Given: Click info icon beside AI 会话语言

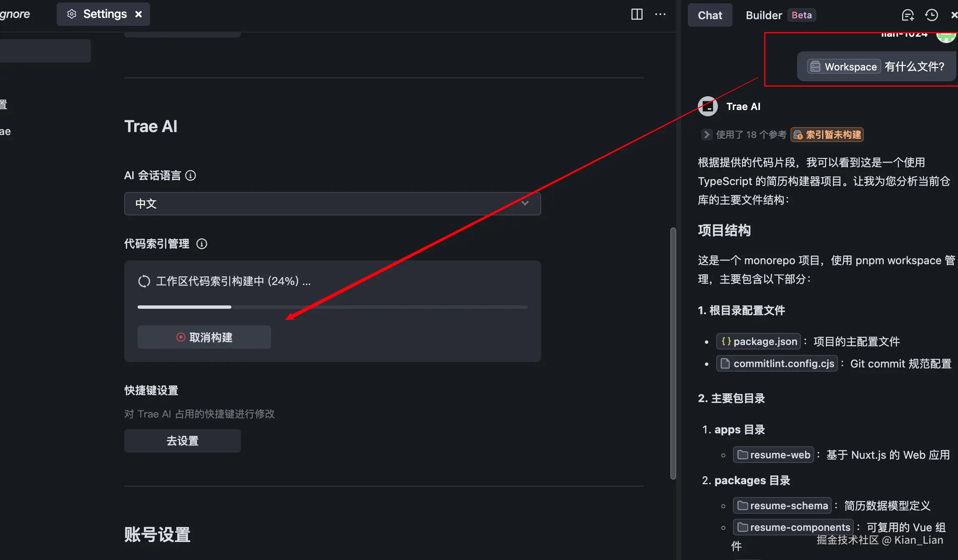Looking at the screenshot, I should click(x=191, y=175).
